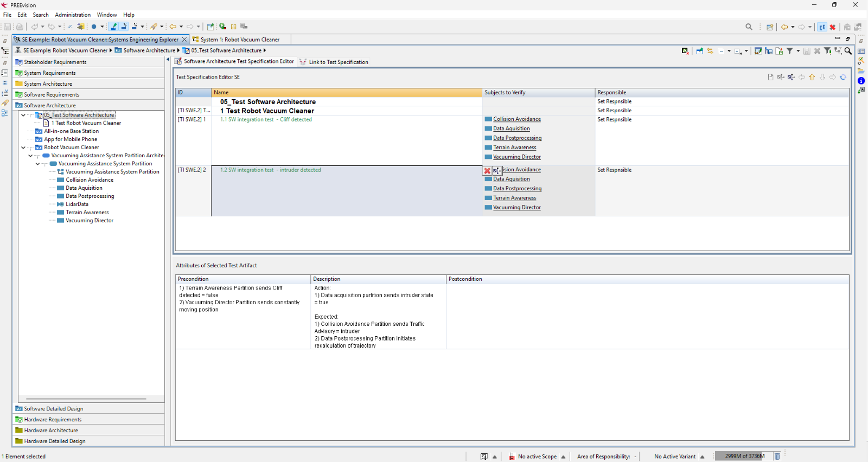Viewport: 868px width, 462px height.
Task: Click the export icon beside green globe icon
Action: (x=210, y=27)
